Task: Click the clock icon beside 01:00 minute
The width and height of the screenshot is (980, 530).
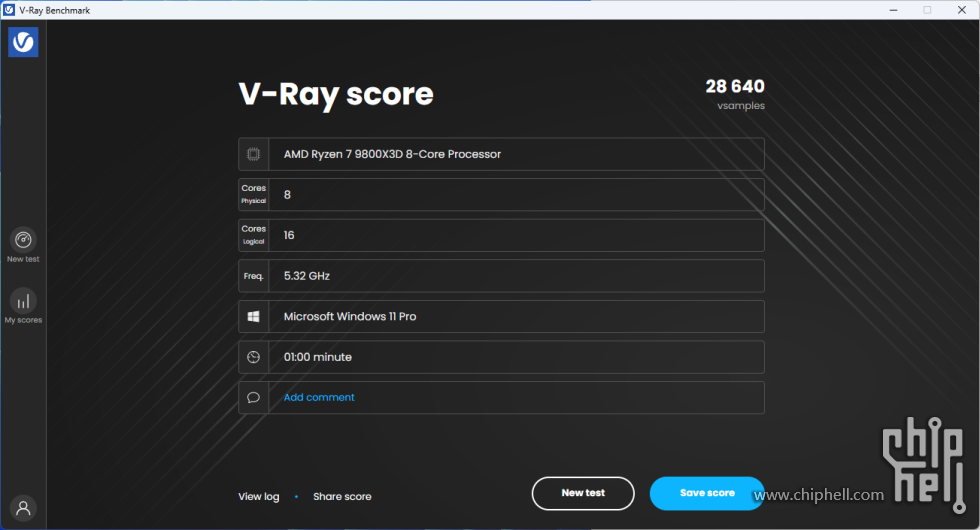Action: pos(254,357)
